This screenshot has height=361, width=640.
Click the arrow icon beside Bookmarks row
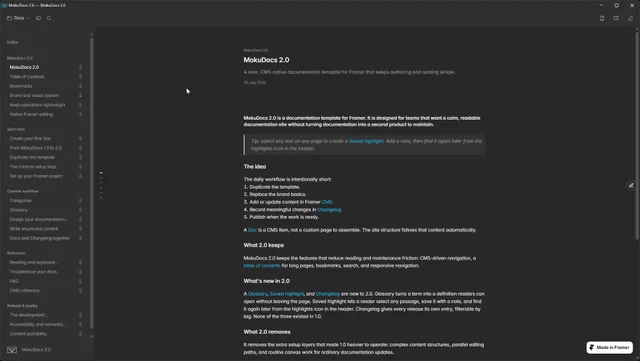(x=80, y=86)
